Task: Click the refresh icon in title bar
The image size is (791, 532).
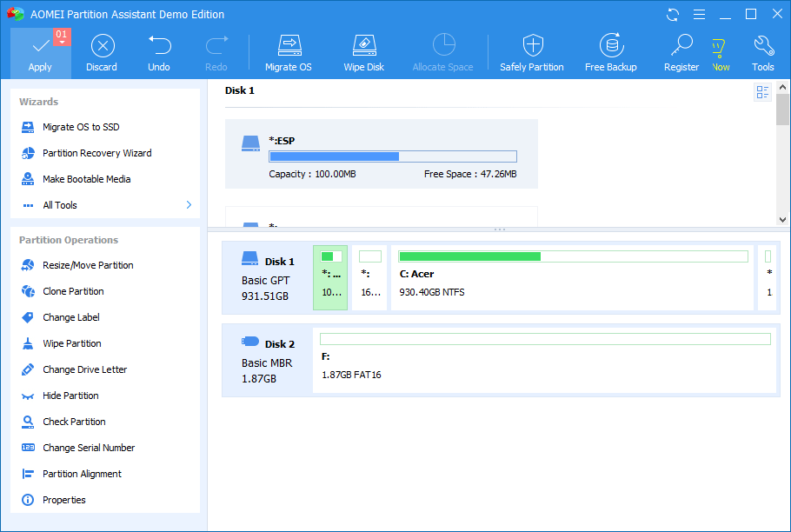Action: pos(673,14)
